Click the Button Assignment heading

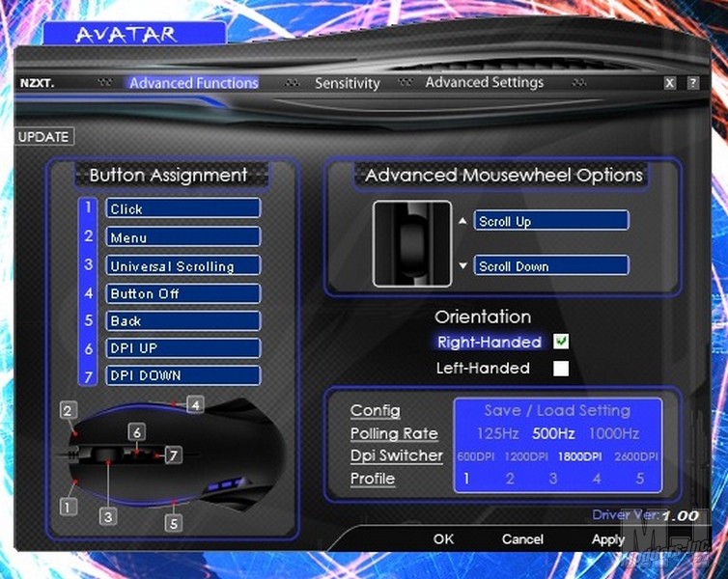tap(169, 176)
